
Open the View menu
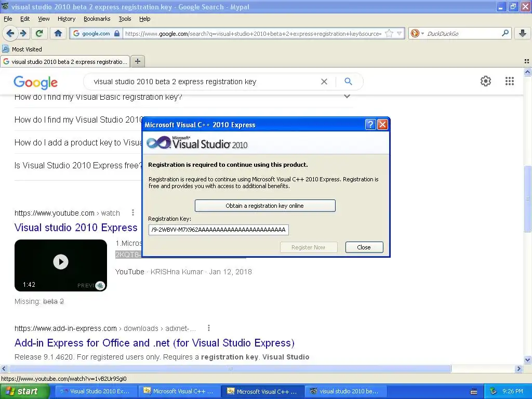click(44, 19)
